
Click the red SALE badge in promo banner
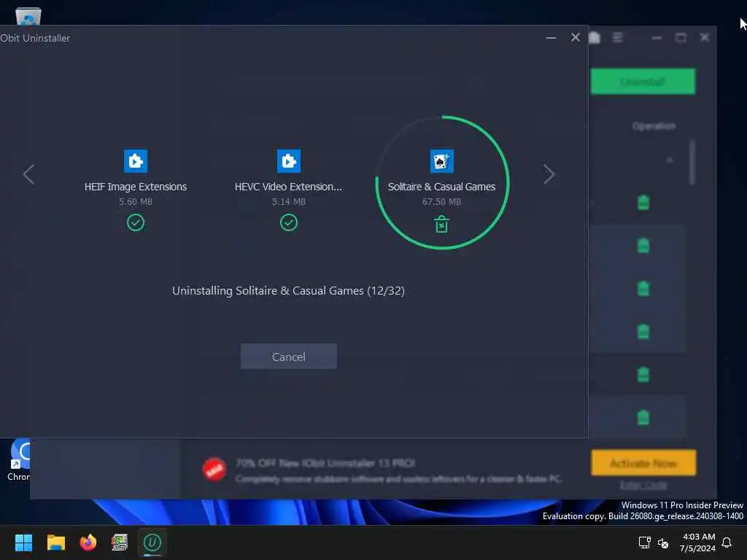tap(214, 470)
